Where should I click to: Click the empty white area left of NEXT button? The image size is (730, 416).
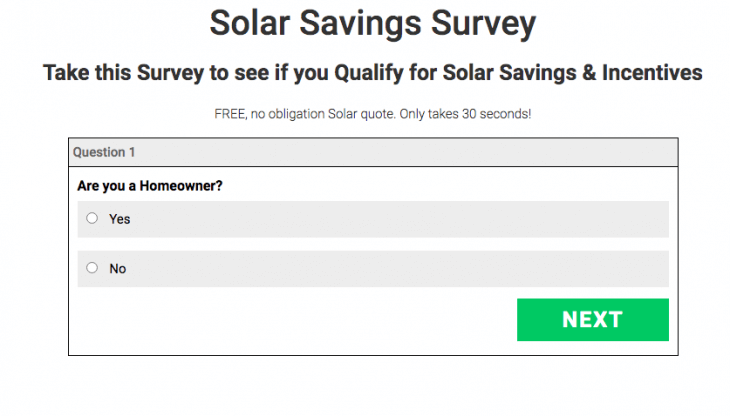pyautogui.click(x=300, y=320)
